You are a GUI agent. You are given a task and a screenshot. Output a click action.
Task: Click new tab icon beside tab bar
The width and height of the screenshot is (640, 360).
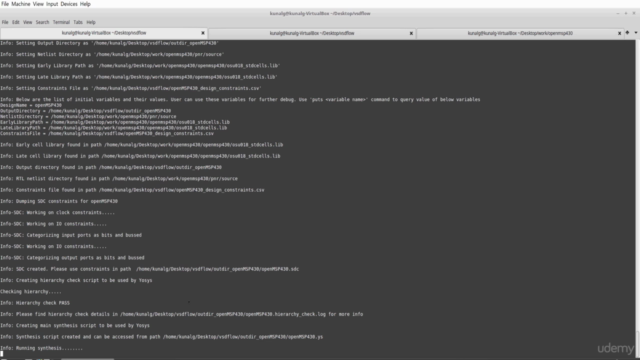[x=627, y=33]
